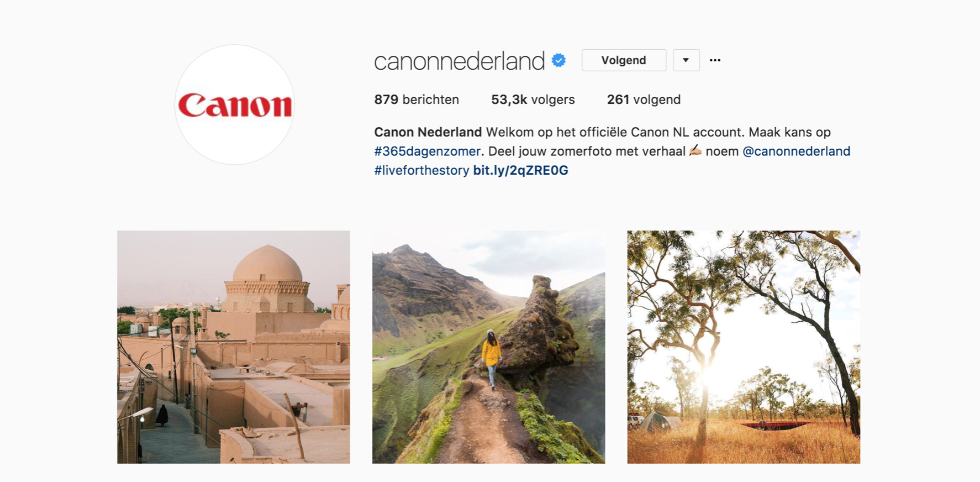The width and height of the screenshot is (980, 482).
Task: Open the @canonnederland mention link
Action: pyautogui.click(x=796, y=151)
